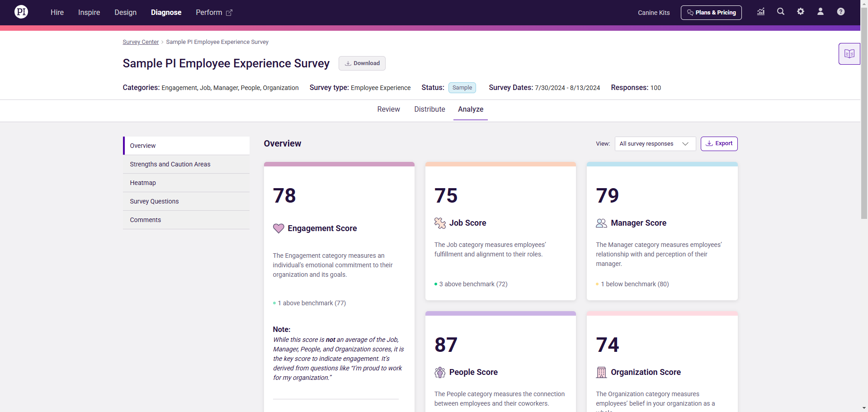Go to the Inspire menu
Screen dimensions: 868x412
(89, 12)
